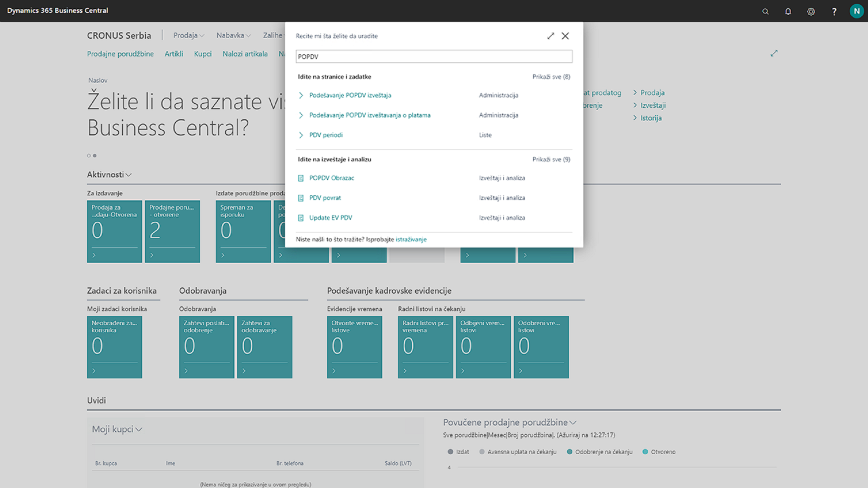Expand the Prodaja menu dropdown
The width and height of the screenshot is (868, 488).
point(189,35)
